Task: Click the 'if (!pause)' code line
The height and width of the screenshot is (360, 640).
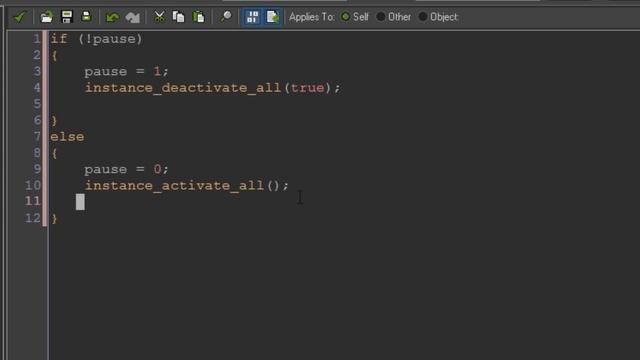Action: (96, 39)
